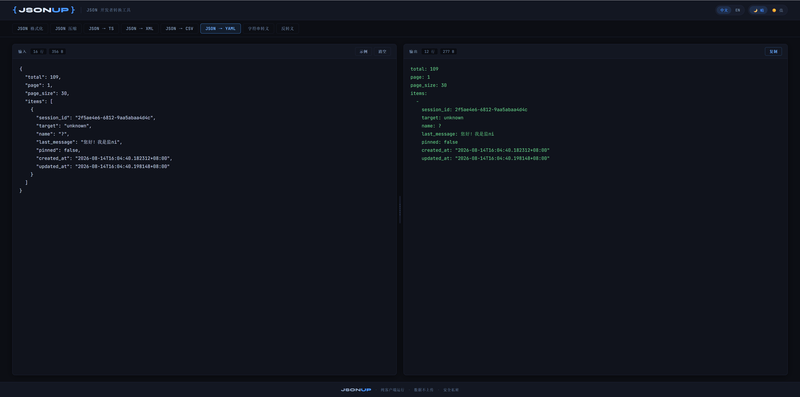This screenshot has width=800, height=397.
Task: Switch to the JSON → XML tab
Action: (x=139, y=29)
